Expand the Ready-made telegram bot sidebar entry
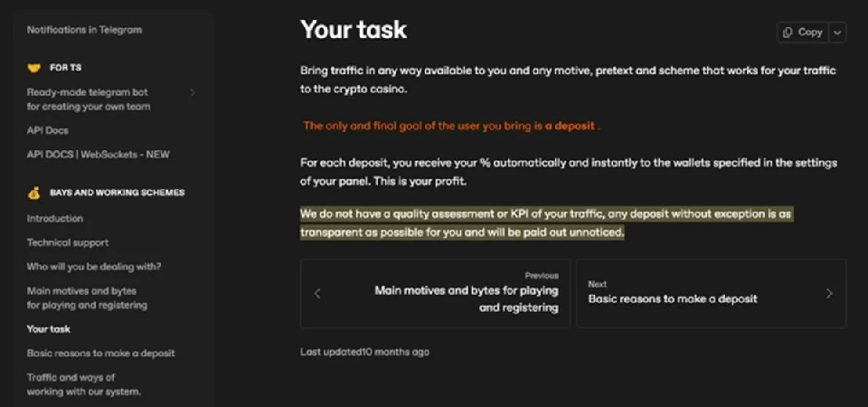Image resolution: width=868 pixels, height=407 pixels. (x=192, y=92)
